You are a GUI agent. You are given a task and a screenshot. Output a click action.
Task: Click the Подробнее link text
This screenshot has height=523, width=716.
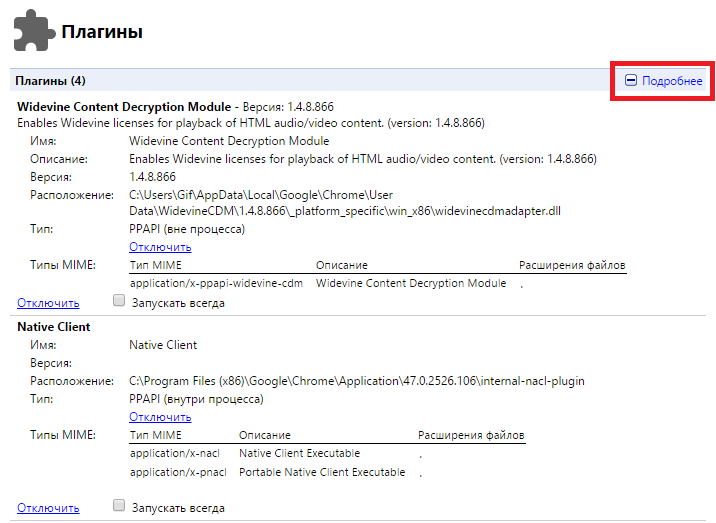tap(671, 81)
